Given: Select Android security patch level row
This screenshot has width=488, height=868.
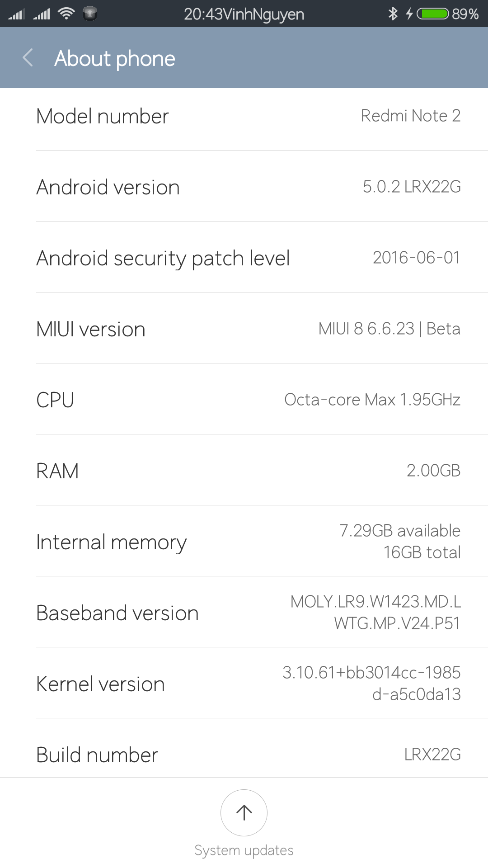Looking at the screenshot, I should (x=244, y=258).
